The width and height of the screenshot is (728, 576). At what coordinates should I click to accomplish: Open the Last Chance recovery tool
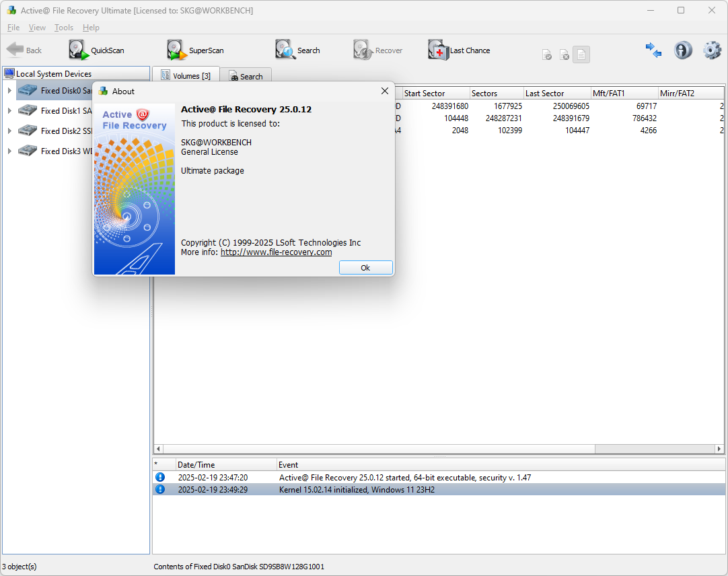pos(459,50)
